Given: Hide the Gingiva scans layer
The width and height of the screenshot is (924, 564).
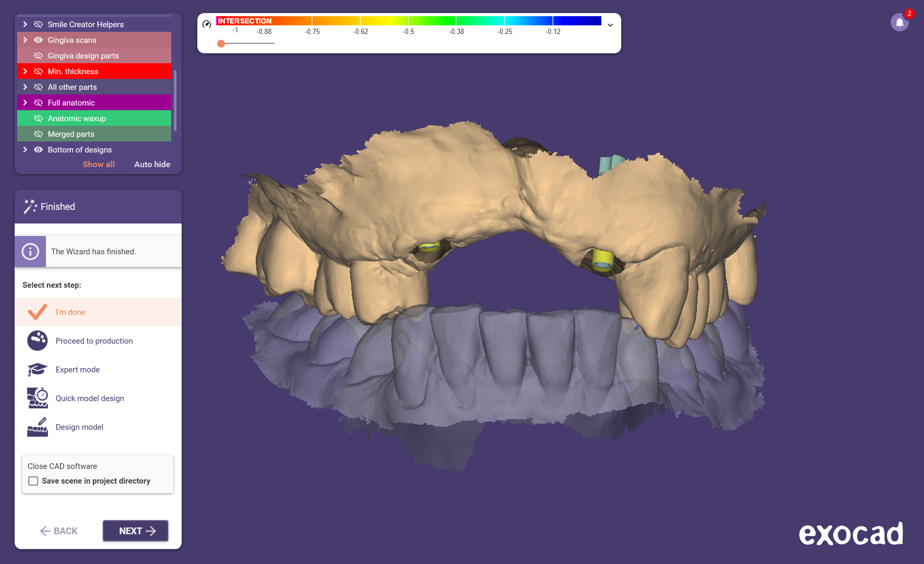Looking at the screenshot, I should 38,40.
